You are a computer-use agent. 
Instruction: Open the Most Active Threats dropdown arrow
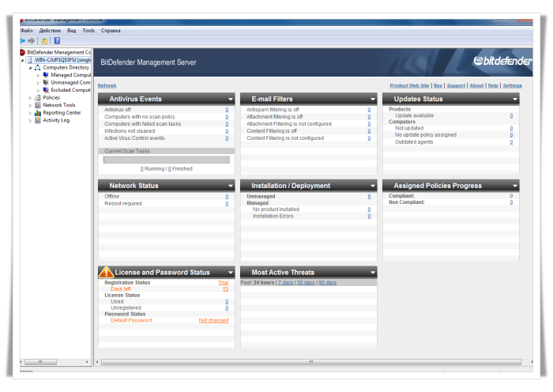[372, 273]
